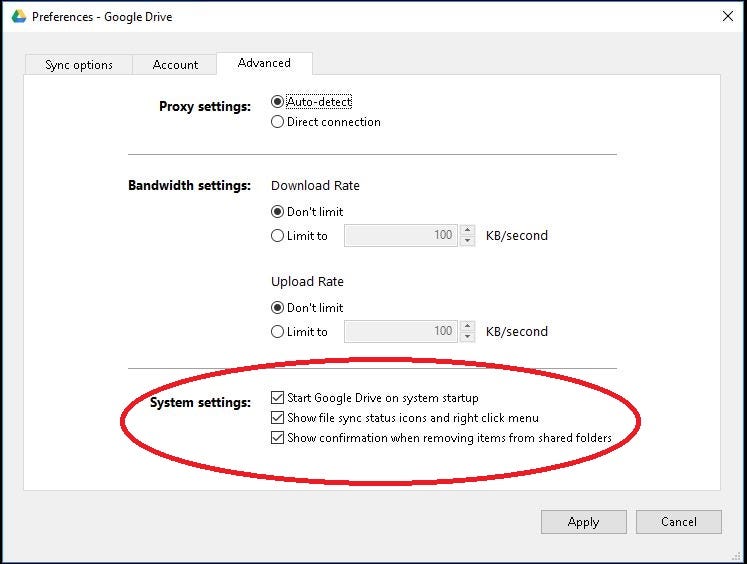Click the Upload Rate KB/second value field

[401, 331]
